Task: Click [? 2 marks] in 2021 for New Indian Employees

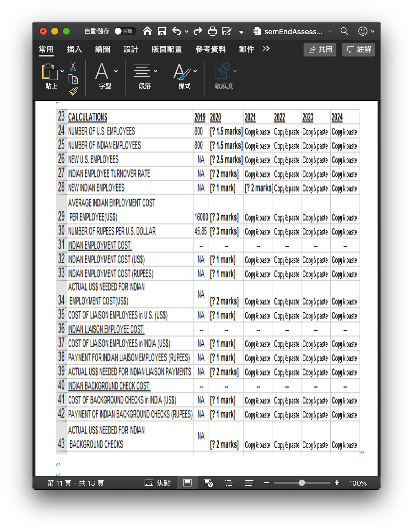Action: [258, 188]
